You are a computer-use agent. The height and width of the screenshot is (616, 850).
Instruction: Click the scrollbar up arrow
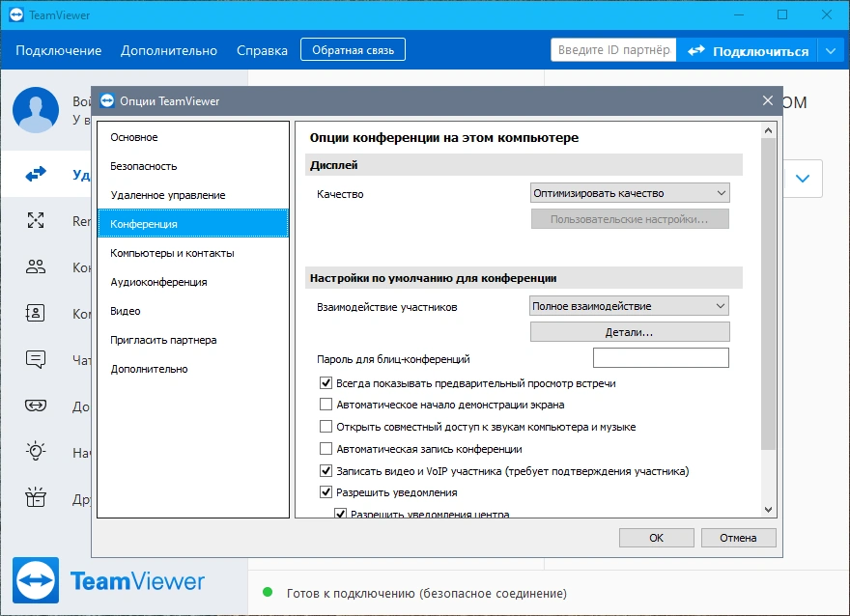click(x=768, y=130)
